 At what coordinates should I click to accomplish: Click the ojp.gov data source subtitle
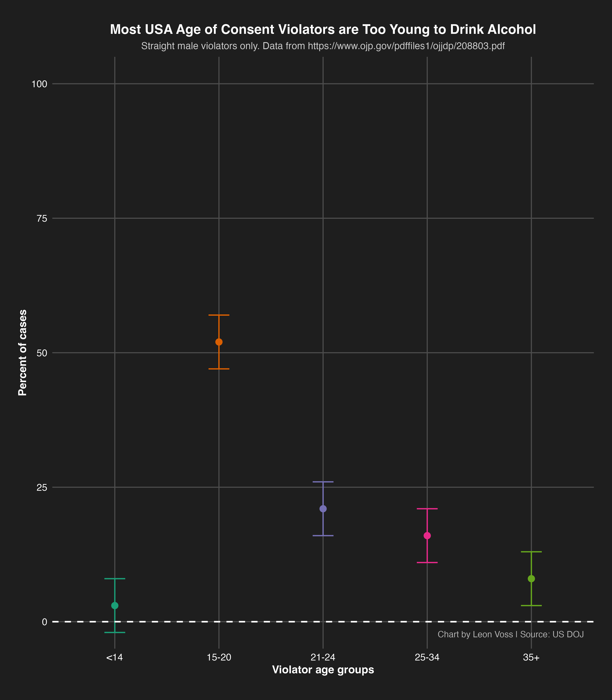click(x=323, y=46)
